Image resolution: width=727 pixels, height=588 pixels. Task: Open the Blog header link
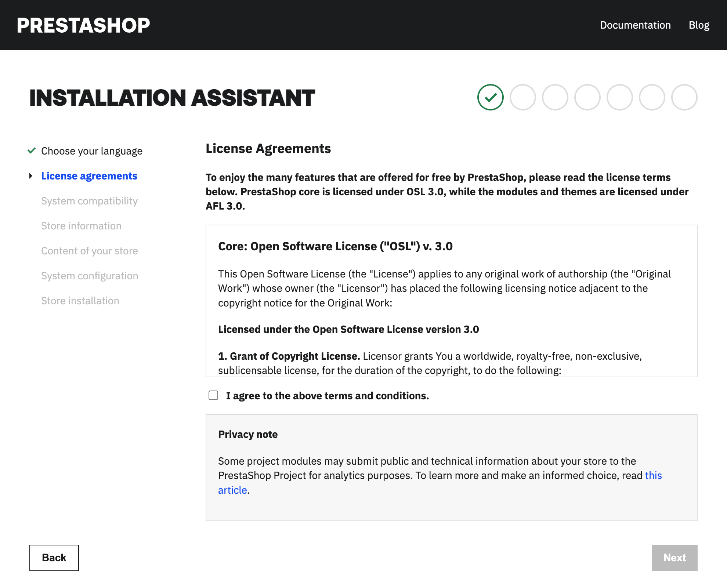(699, 25)
